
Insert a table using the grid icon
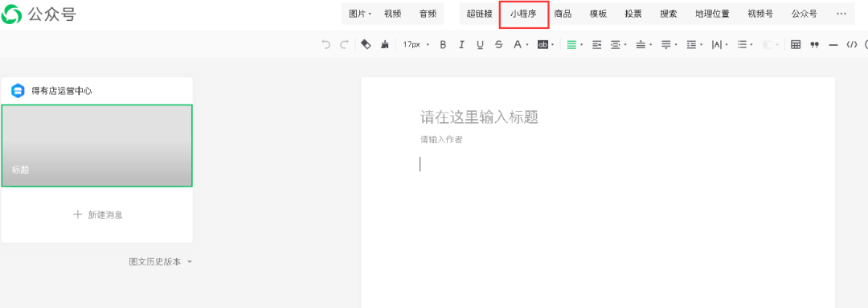tap(796, 45)
